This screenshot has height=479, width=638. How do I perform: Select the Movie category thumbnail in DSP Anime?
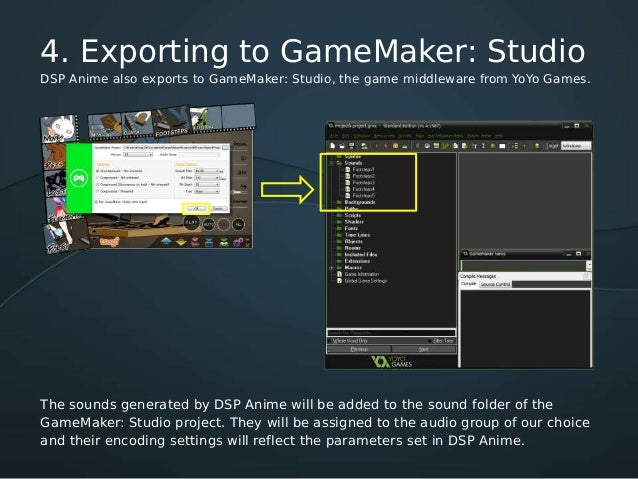pyautogui.click(x=59, y=129)
